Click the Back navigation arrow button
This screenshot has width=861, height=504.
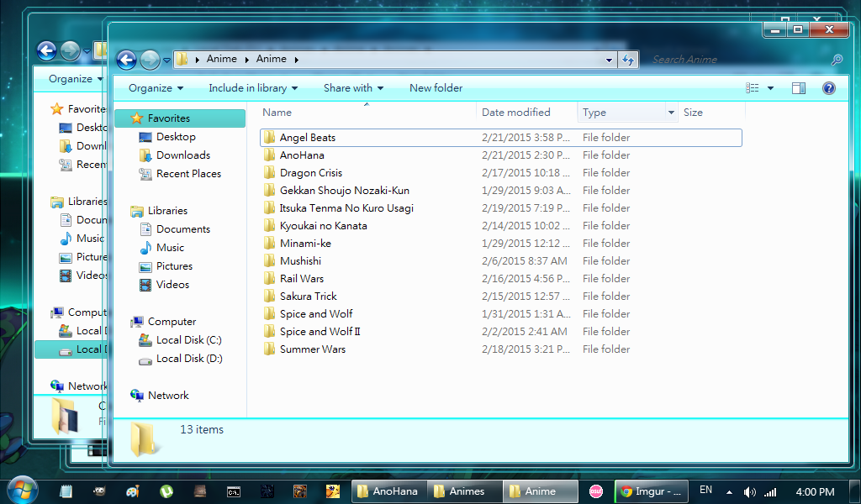(126, 60)
